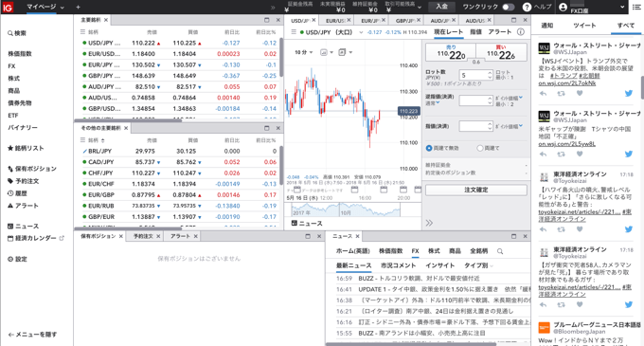Viewport: 644px width, 346px height.
Task: Open マイページ dropdown chevron
Action: (x=62, y=8)
